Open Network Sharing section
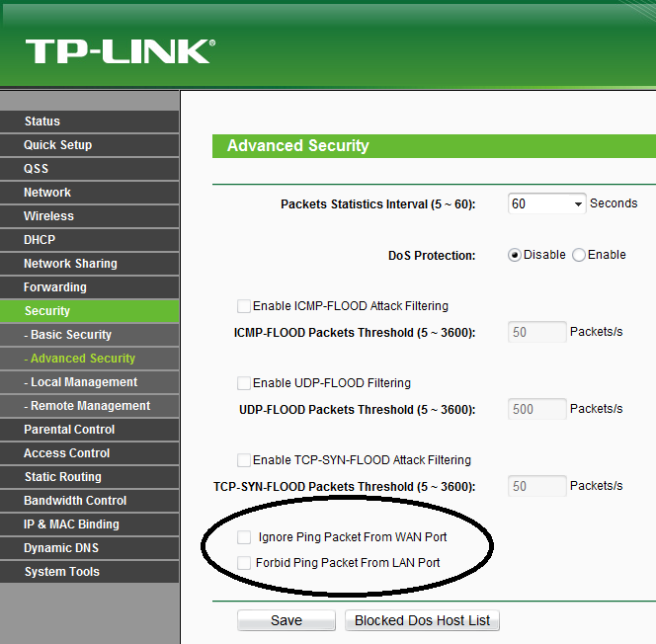 90,264
